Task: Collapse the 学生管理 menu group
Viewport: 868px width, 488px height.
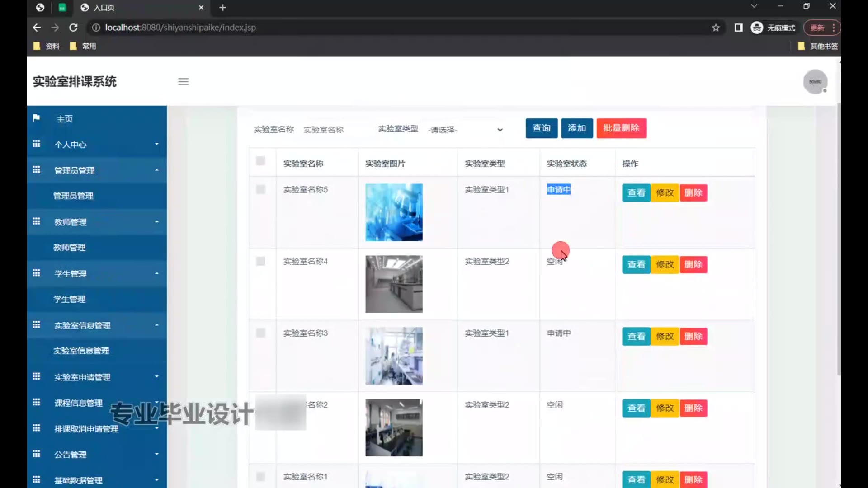Action: (x=97, y=273)
